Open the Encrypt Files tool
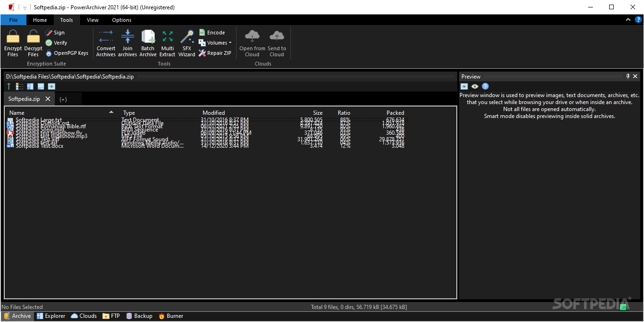 (13, 43)
